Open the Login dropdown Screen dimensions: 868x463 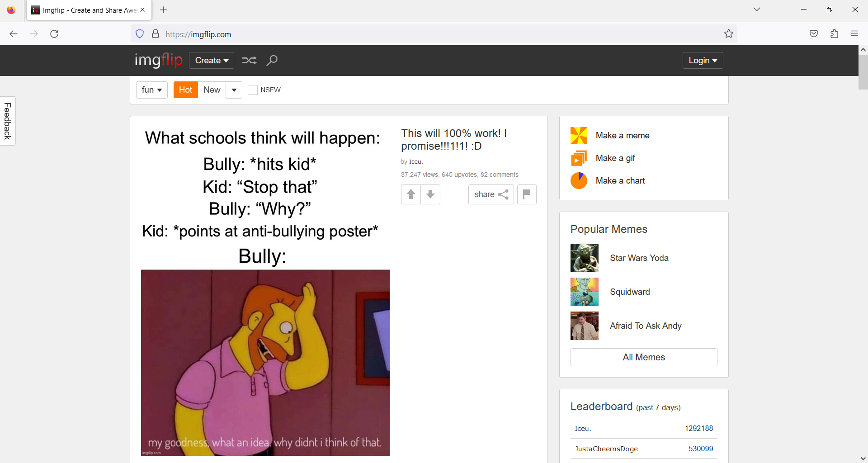point(703,60)
